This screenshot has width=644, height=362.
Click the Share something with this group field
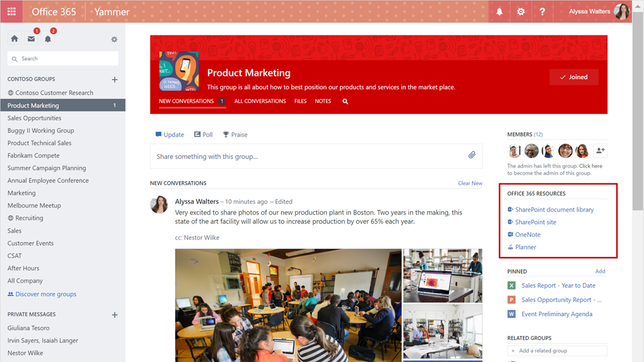pos(316,156)
